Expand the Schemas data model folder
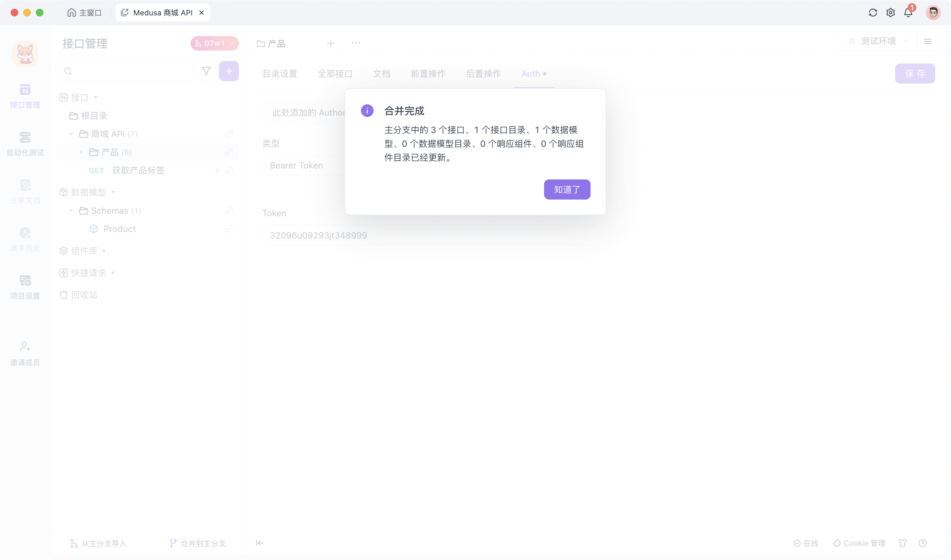This screenshot has height=560, width=951. (72, 211)
